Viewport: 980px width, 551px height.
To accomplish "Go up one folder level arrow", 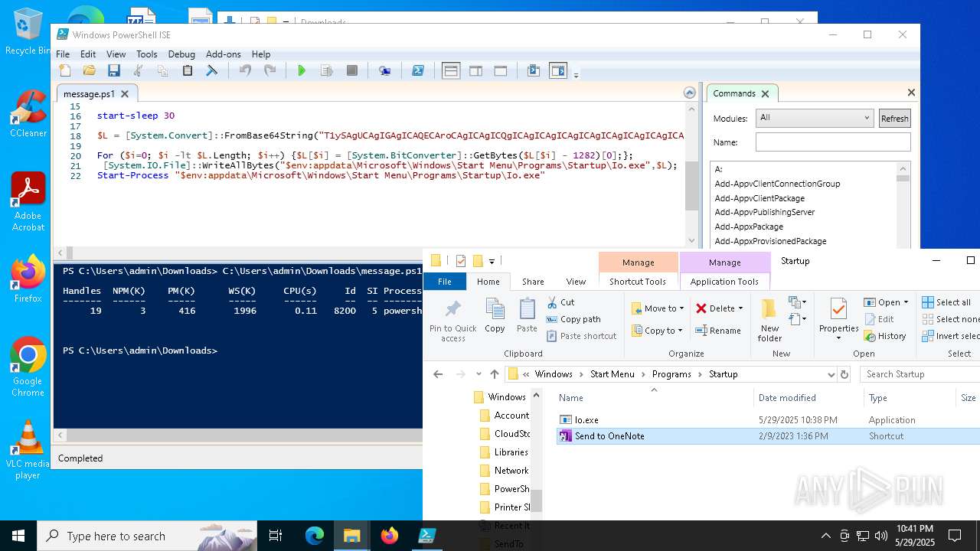I will point(495,374).
